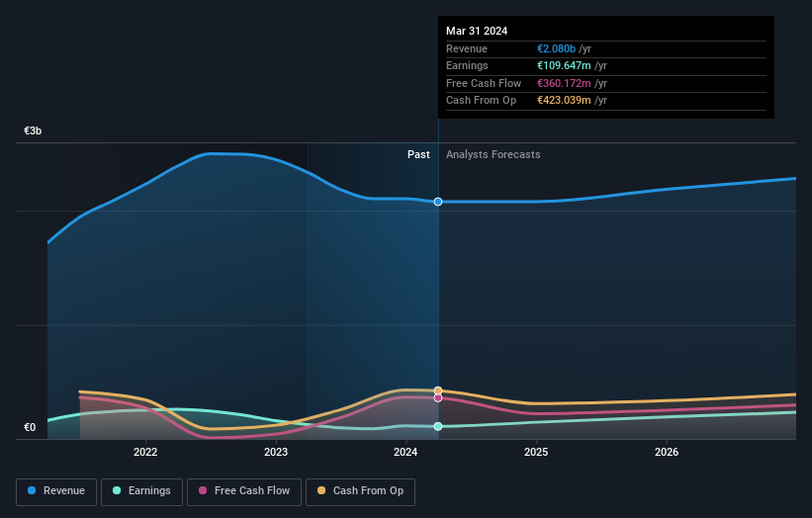
Task: Select the 2023 x-axis label
Action: (x=276, y=452)
